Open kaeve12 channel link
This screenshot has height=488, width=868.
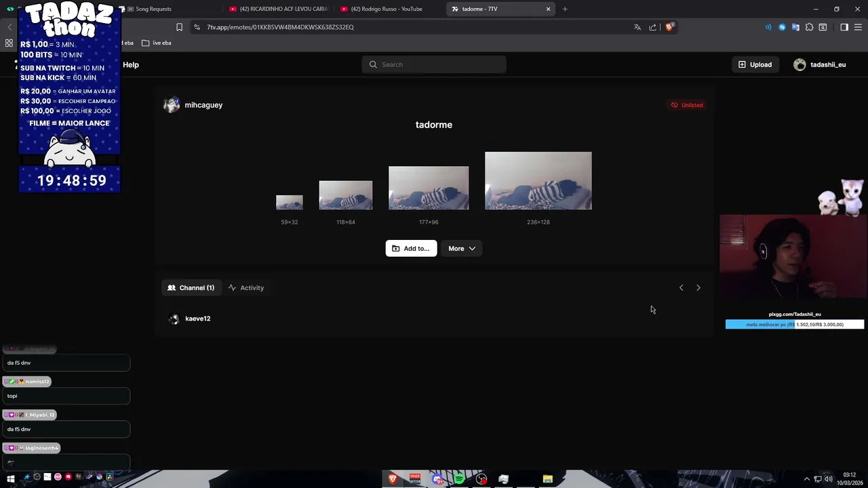coord(189,319)
